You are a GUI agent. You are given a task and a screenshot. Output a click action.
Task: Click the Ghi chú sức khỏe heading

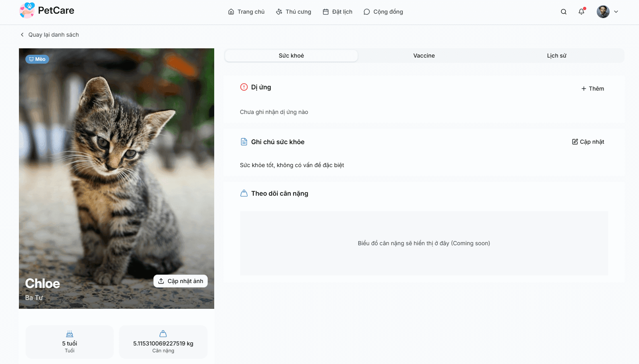click(x=278, y=142)
